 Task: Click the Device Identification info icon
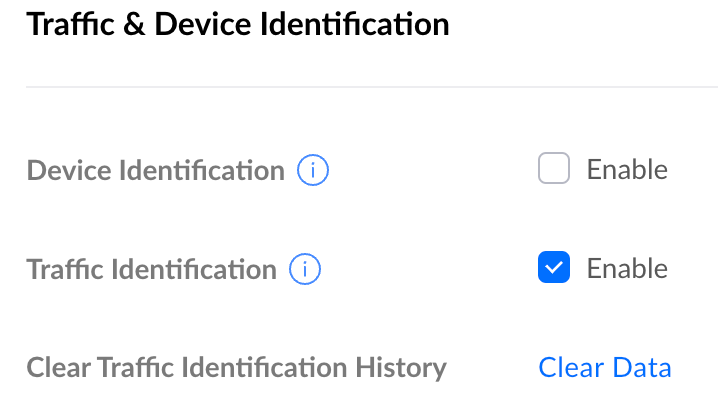pos(313,171)
